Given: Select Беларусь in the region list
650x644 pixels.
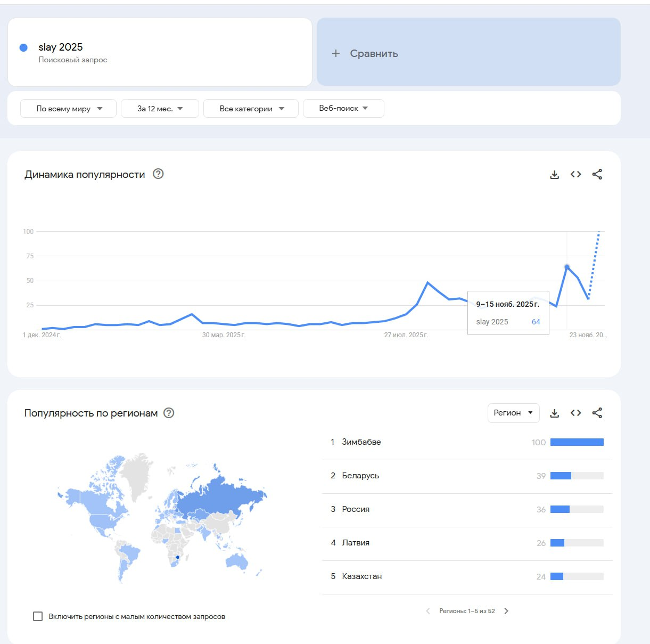Looking at the screenshot, I should [360, 476].
